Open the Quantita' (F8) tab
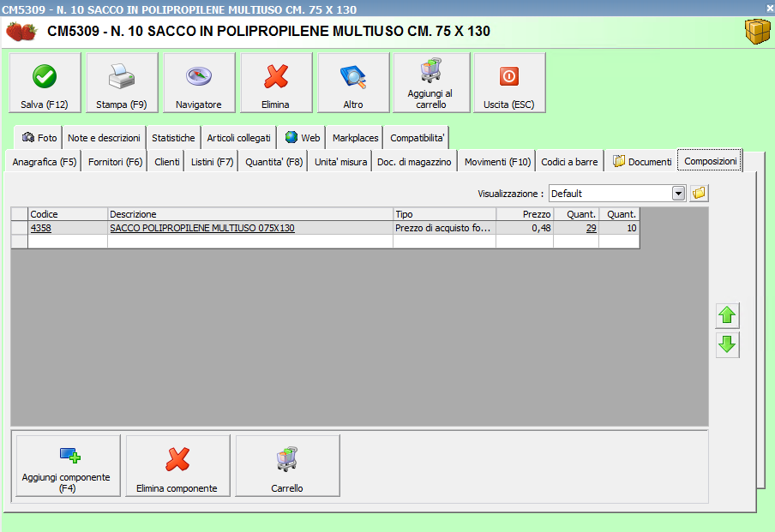The width and height of the screenshot is (775, 532). [x=273, y=162]
